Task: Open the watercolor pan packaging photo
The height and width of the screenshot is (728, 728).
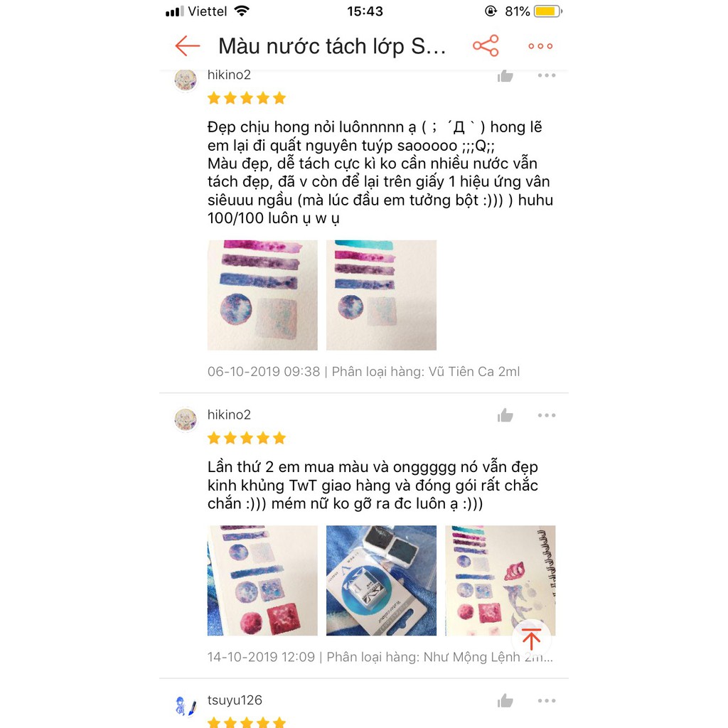Action: [381, 580]
